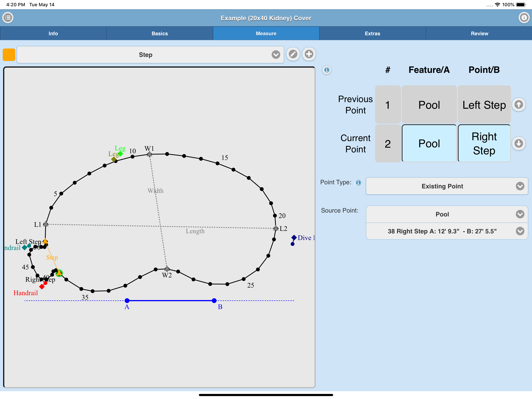Tap info icon next to Point Type

(358, 183)
